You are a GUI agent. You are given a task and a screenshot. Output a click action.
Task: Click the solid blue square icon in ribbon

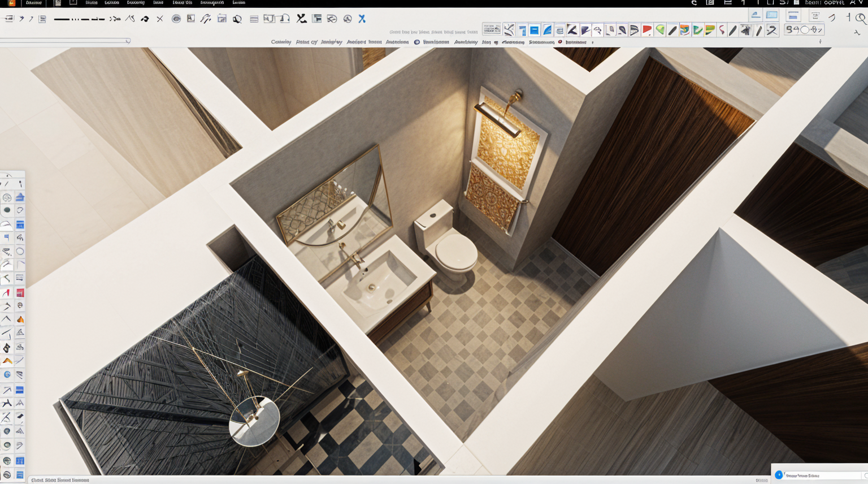(534, 30)
